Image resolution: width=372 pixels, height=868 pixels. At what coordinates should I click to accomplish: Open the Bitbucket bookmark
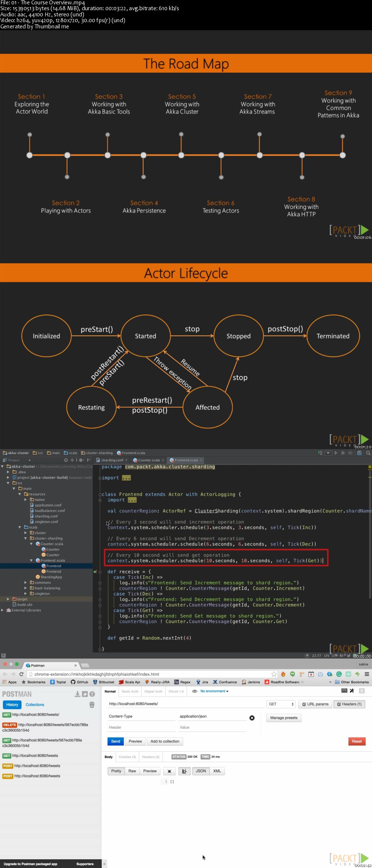104,682
